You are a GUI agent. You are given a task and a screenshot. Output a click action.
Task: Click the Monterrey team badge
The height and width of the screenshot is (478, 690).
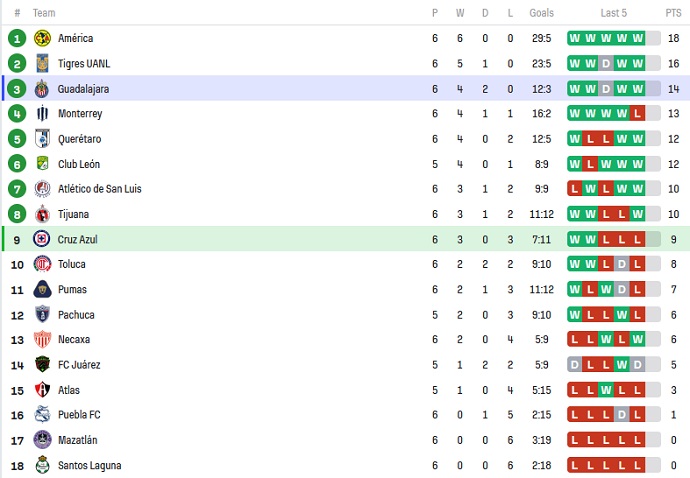(42, 114)
